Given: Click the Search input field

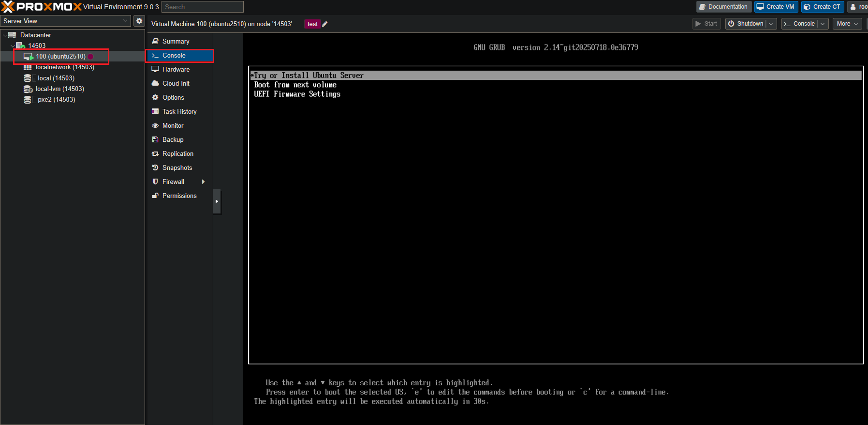Looking at the screenshot, I should click(x=202, y=7).
